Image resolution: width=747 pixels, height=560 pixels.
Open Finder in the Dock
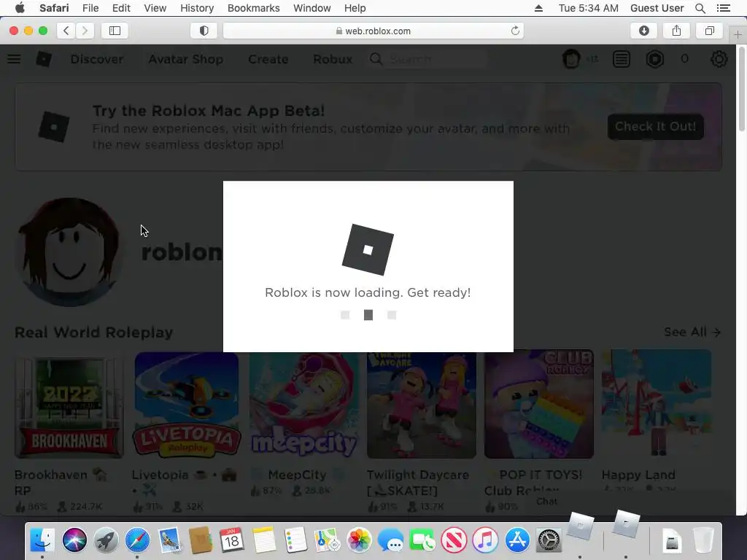pyautogui.click(x=42, y=540)
